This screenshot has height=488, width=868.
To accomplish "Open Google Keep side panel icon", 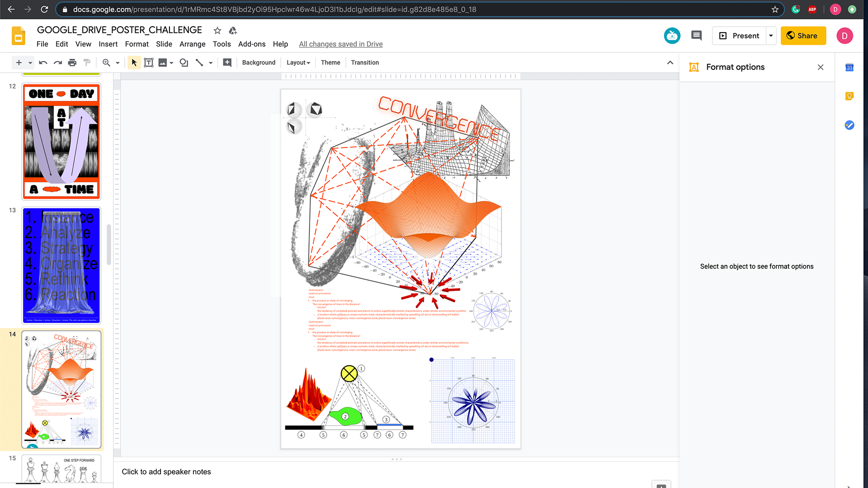I will point(849,96).
